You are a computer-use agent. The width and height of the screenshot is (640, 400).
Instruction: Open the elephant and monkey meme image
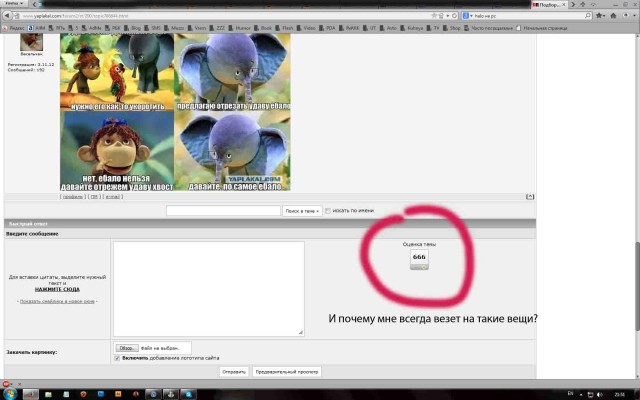tap(175, 112)
